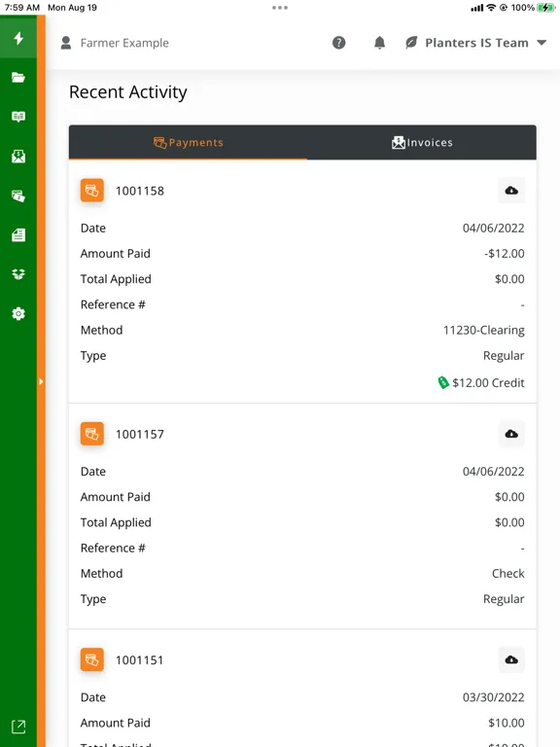Download payment 1001158 via cloud button
This screenshot has height=747, width=560.
[511, 191]
